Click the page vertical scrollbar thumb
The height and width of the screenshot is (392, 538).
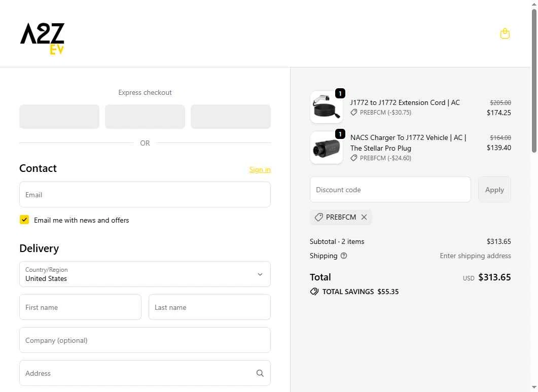tap(534, 81)
